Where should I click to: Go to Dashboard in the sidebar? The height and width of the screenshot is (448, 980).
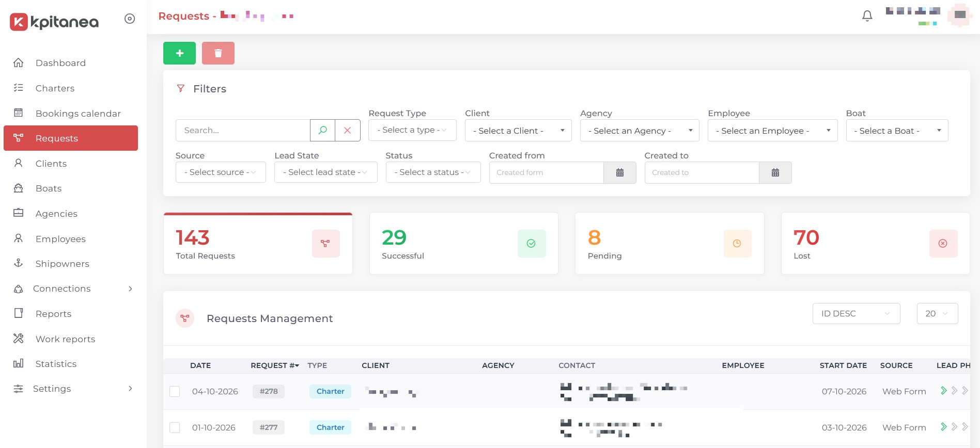pos(71,63)
